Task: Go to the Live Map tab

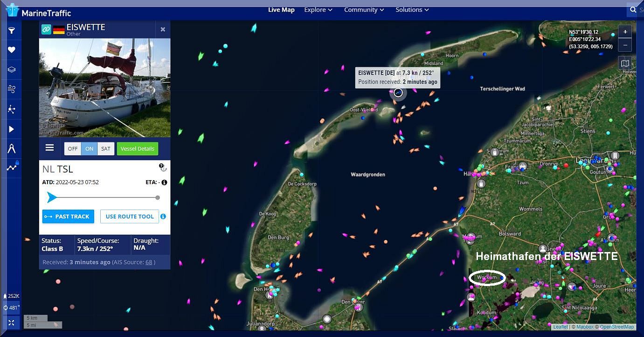Action: 281,10
